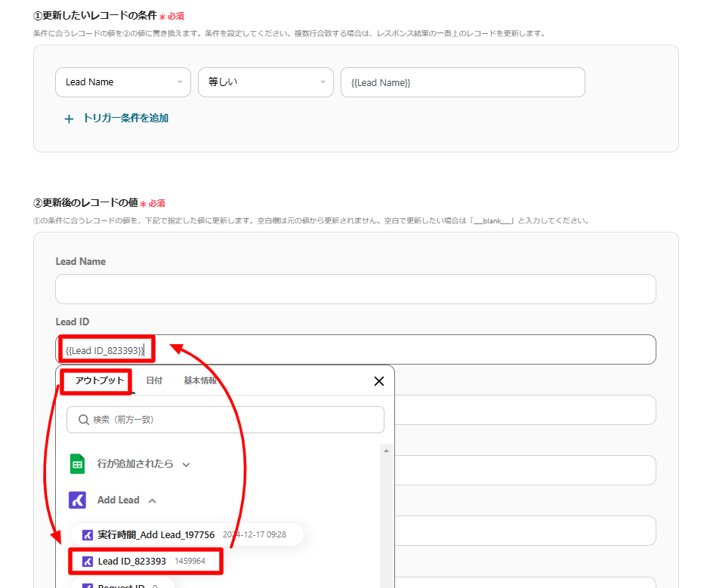
Task: Click the empty Lead Name update field
Action: tap(355, 289)
